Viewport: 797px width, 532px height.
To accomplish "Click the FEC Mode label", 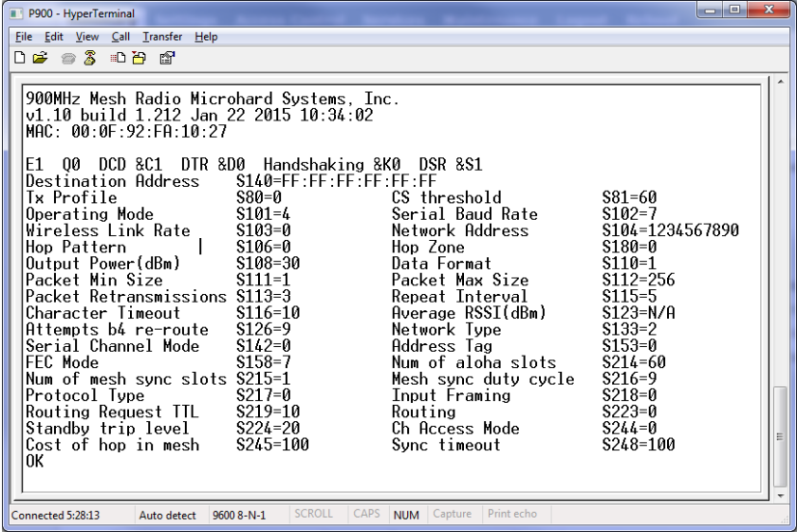I will coord(62,363).
